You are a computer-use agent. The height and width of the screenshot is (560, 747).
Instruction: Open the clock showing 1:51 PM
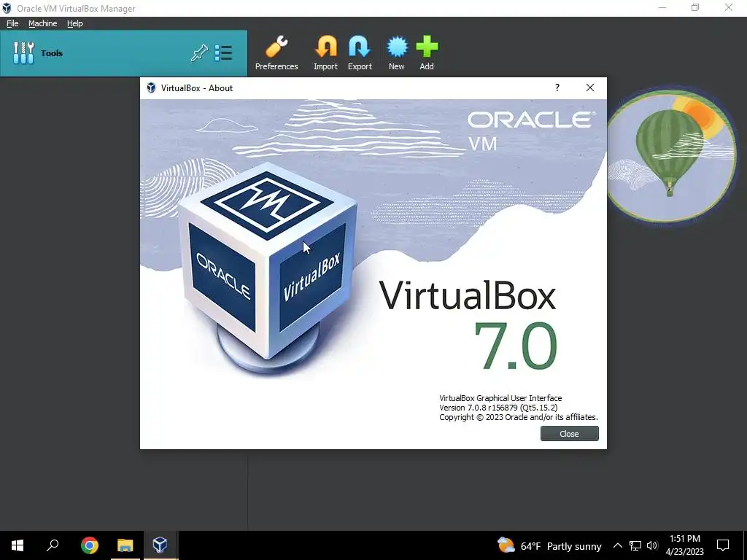(684, 545)
